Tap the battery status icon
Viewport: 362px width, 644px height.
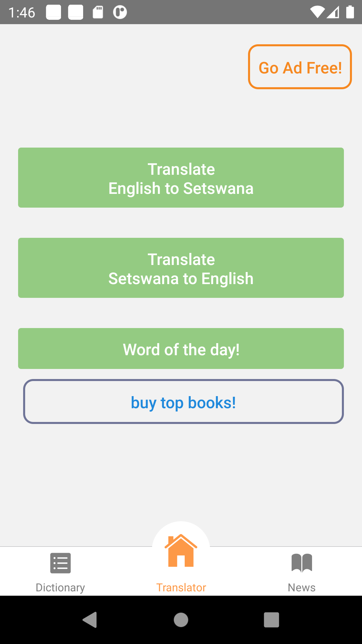(350, 12)
